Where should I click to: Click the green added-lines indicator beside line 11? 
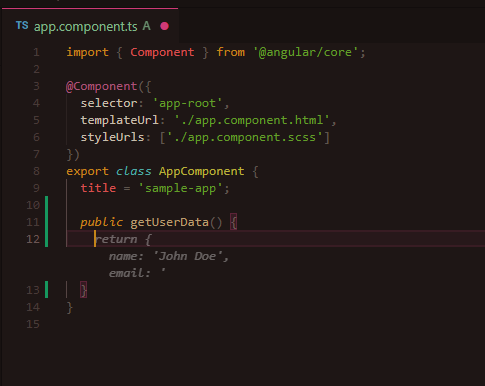(x=46, y=222)
